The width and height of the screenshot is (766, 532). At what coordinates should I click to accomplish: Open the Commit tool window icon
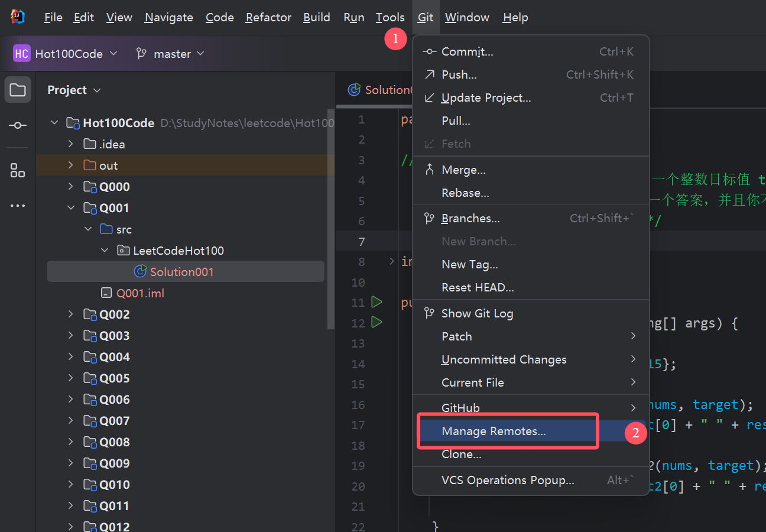tap(18, 125)
